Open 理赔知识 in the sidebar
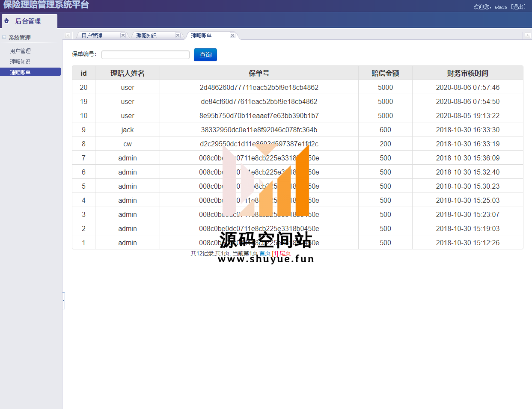This screenshot has height=409, width=532. pyautogui.click(x=20, y=62)
